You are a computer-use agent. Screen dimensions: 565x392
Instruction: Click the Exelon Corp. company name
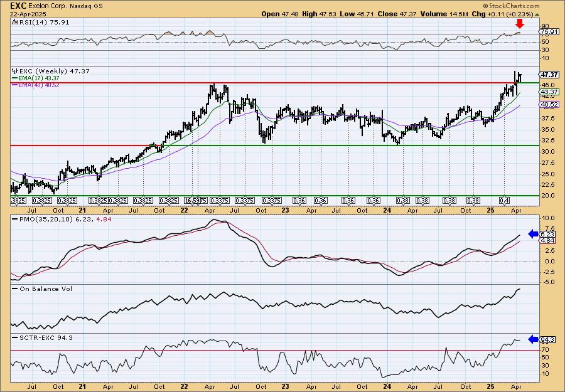(47, 6)
